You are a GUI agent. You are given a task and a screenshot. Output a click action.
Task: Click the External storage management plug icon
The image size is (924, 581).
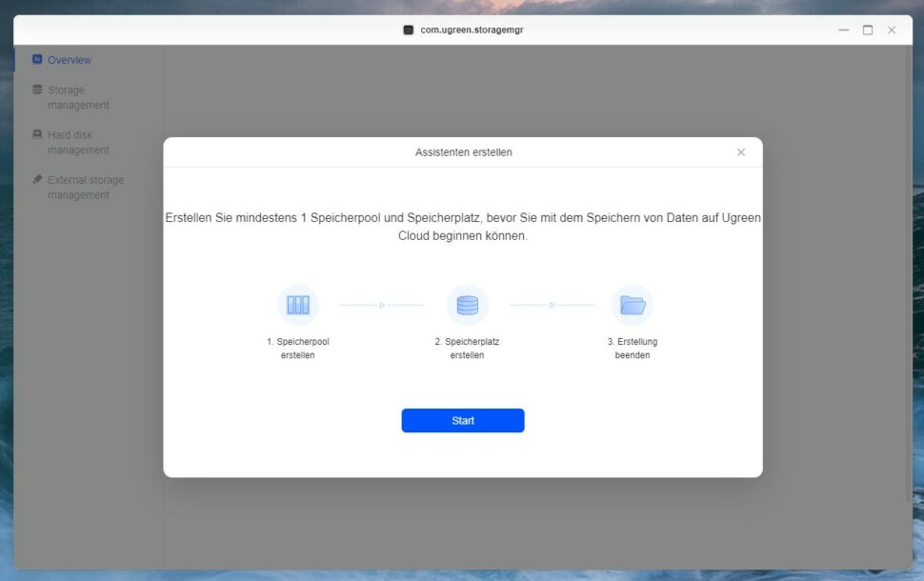(x=37, y=178)
